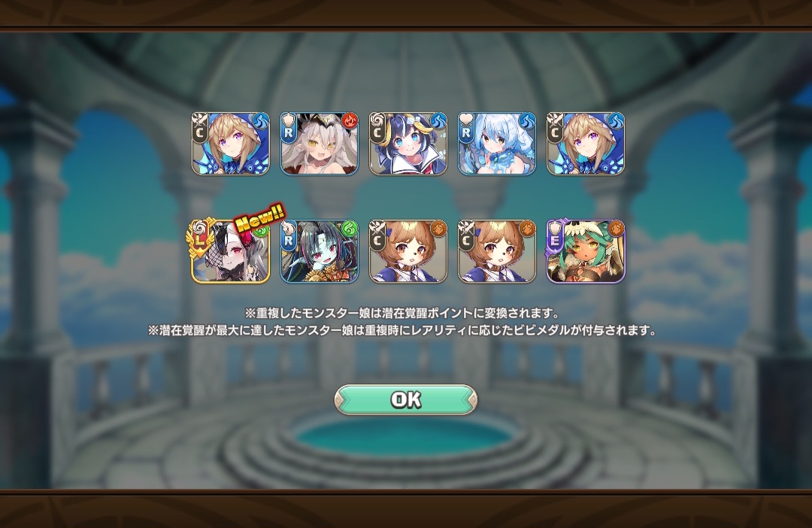Select the R-rank light-blue haired water girl

(x=497, y=144)
